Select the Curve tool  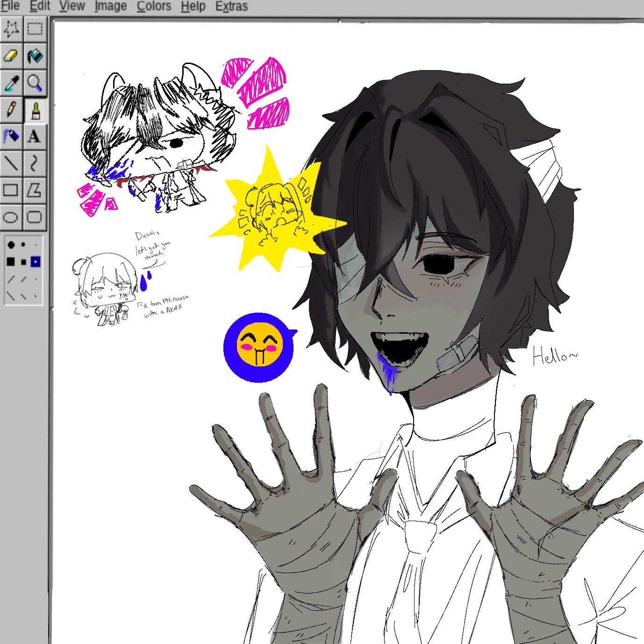(35, 163)
